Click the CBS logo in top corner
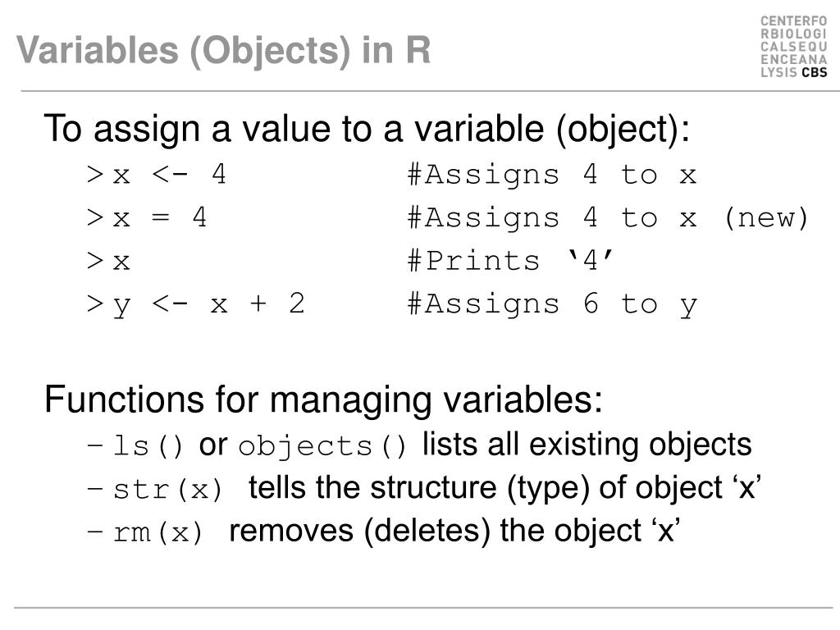This screenshot has height=630, width=840. click(x=793, y=47)
